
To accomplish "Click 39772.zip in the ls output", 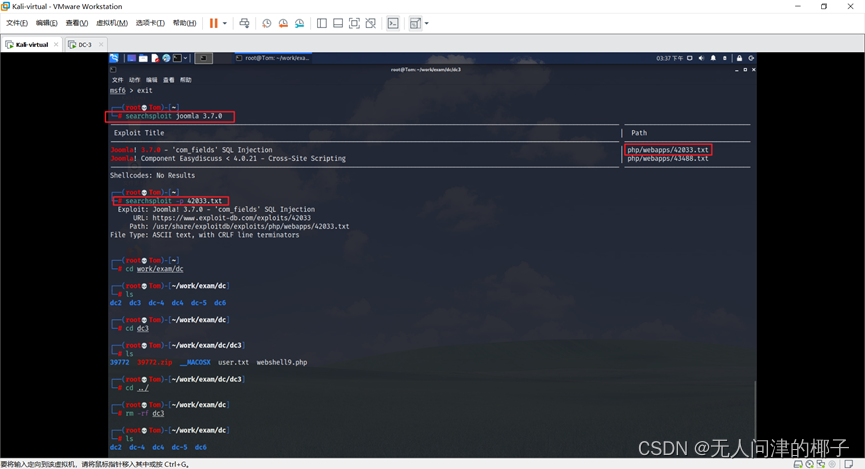I will (154, 363).
